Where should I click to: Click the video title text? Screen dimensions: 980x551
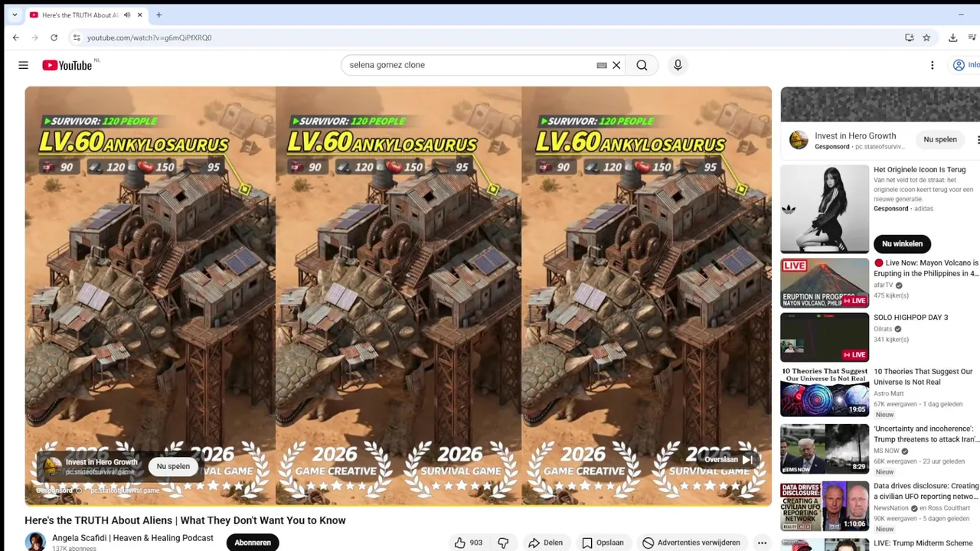point(185,520)
